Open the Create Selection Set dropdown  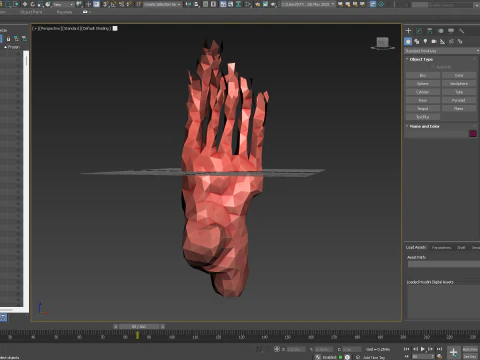[x=163, y=4]
